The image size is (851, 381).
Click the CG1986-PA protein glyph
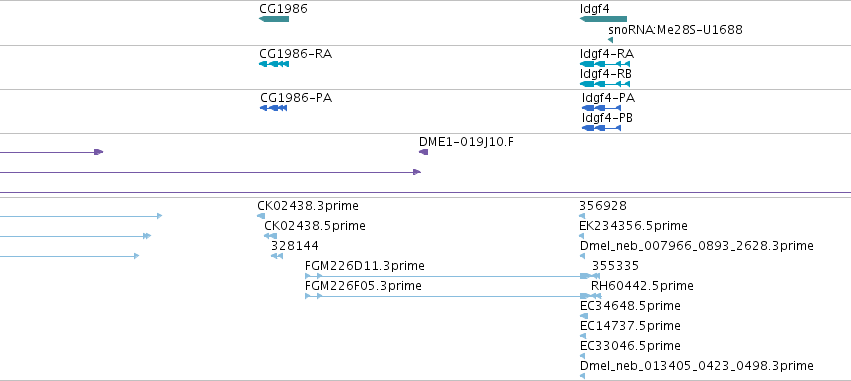[273, 108]
